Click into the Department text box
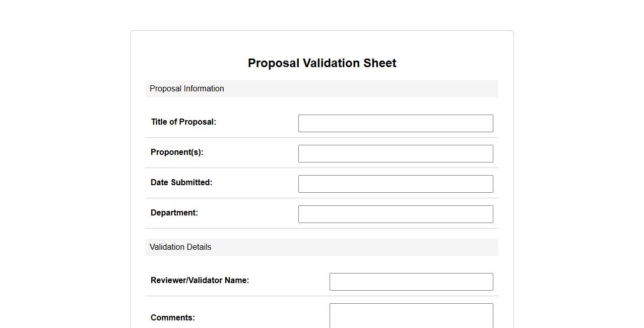Screen dimensions: 644x328 396,214
